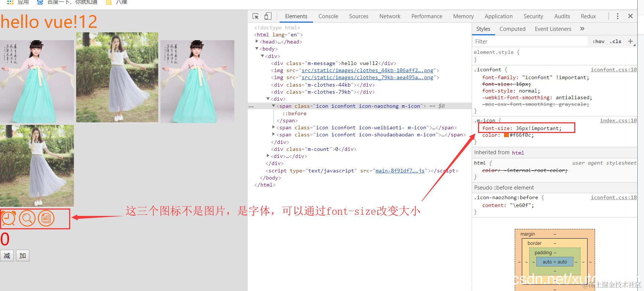Open the Sources tab
Screen dimensions: 644x291
point(359,16)
